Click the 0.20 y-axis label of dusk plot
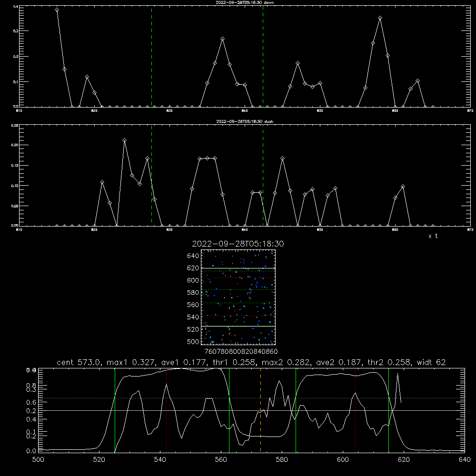The image size is (476, 476). tap(15, 145)
